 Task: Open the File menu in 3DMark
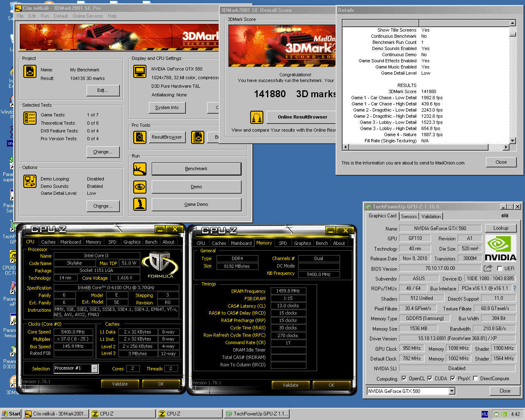(20, 16)
